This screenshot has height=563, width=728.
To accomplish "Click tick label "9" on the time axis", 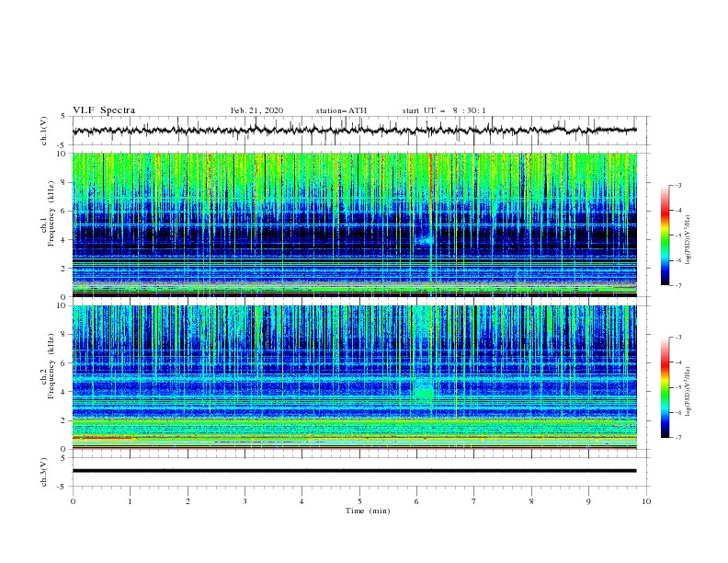I will (x=588, y=501).
